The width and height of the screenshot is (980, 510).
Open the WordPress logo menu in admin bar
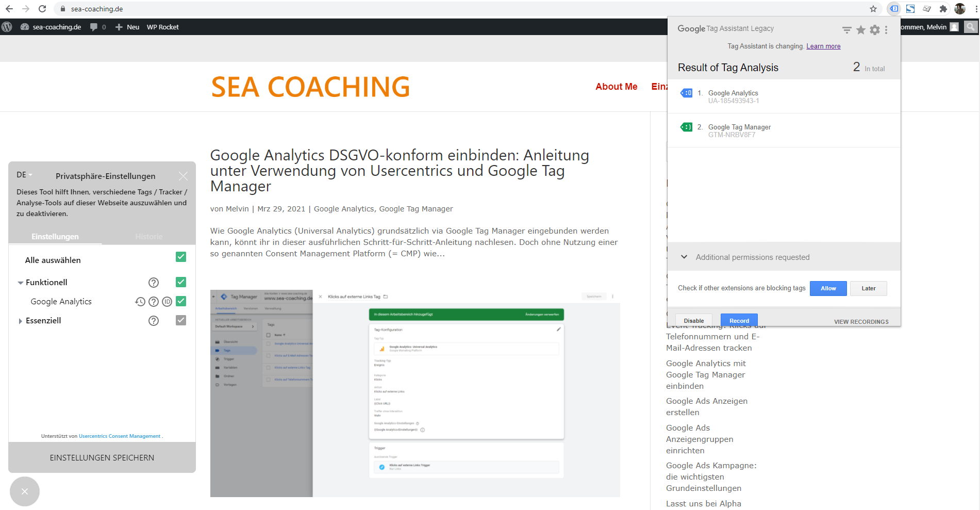7,27
